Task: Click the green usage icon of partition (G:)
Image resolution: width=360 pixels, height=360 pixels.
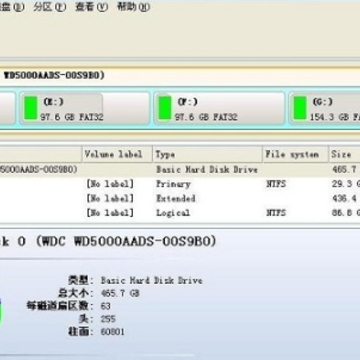Action: point(300,107)
